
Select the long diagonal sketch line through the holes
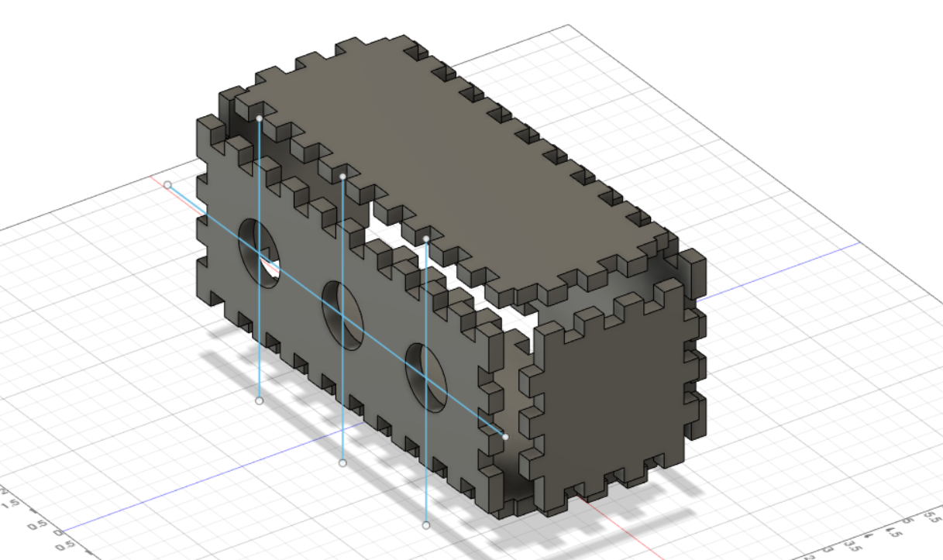(x=336, y=311)
